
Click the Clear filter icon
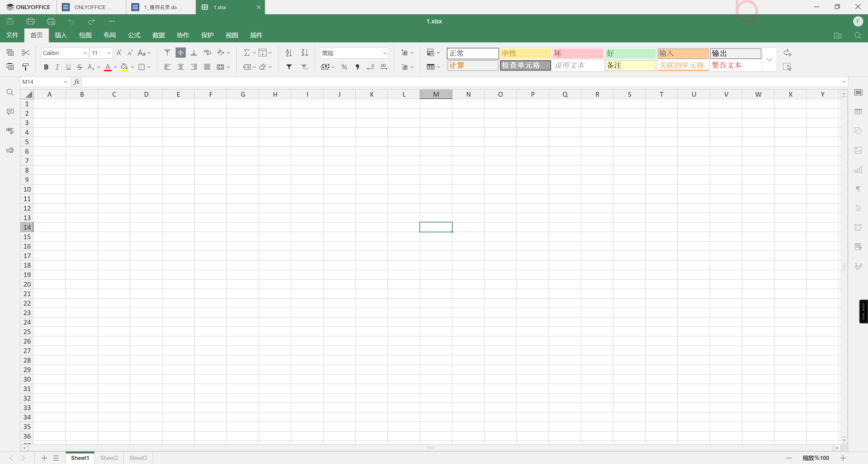click(x=305, y=67)
